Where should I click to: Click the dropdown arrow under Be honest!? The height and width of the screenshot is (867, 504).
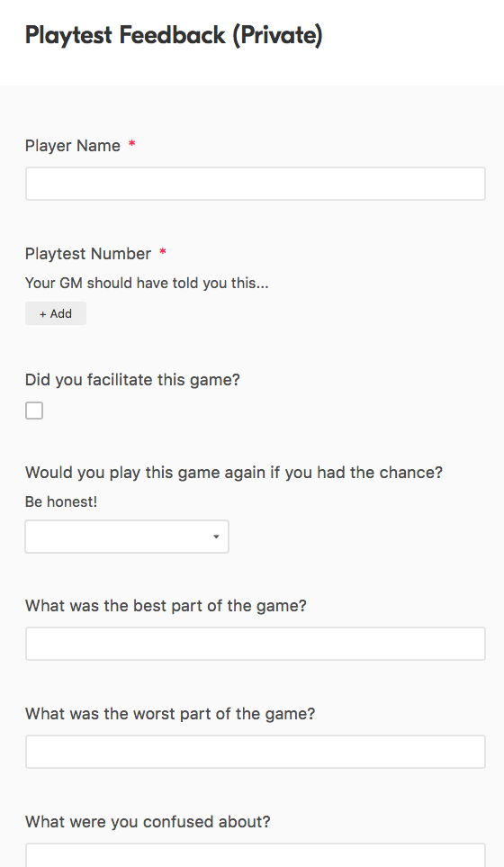(216, 537)
